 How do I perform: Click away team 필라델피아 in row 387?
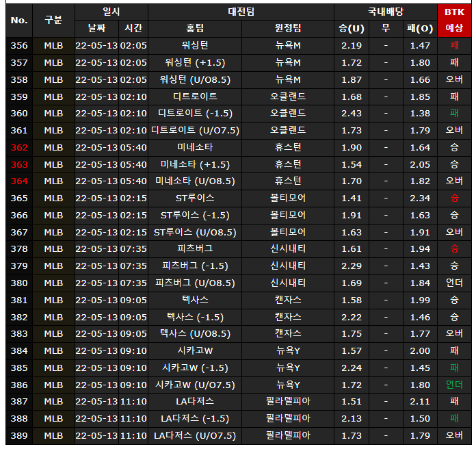288,402
